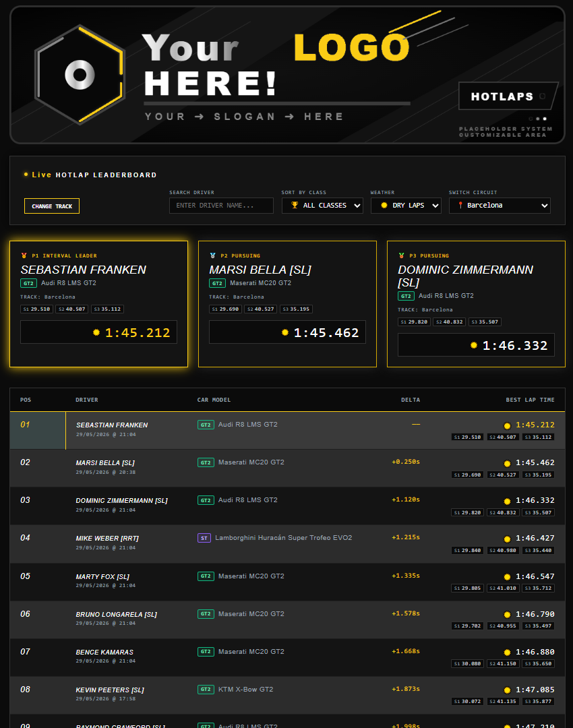Select the Marsi Bella podium card
Image resolution: width=573 pixels, height=728 pixels.
tap(287, 304)
